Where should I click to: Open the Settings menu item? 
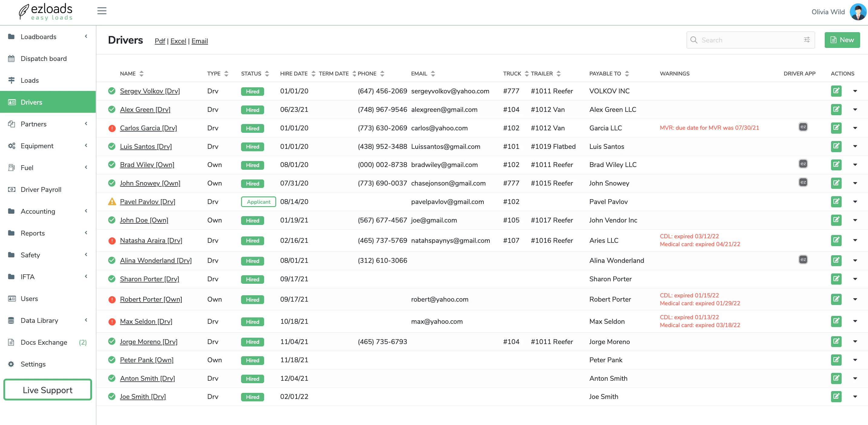tap(33, 364)
